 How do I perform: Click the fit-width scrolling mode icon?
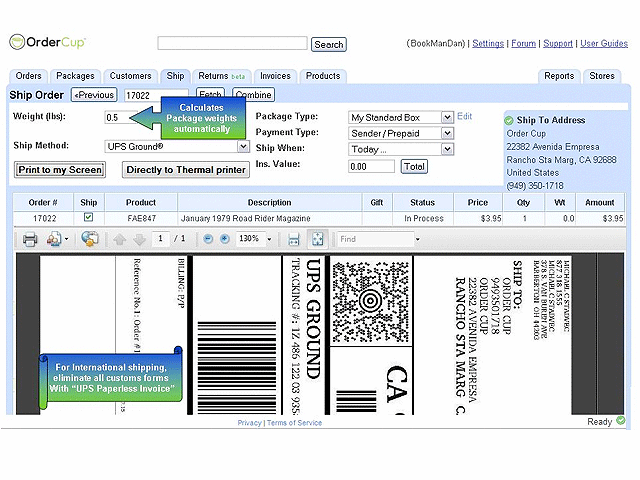point(294,239)
